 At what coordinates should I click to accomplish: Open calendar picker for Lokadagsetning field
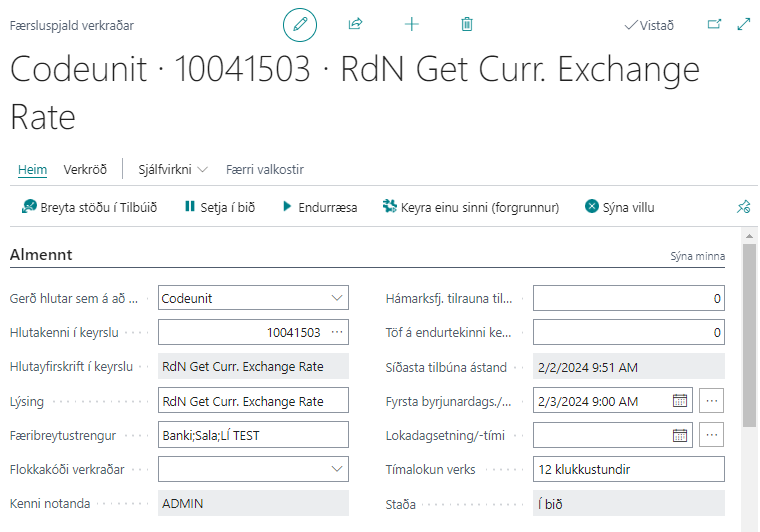[680, 435]
